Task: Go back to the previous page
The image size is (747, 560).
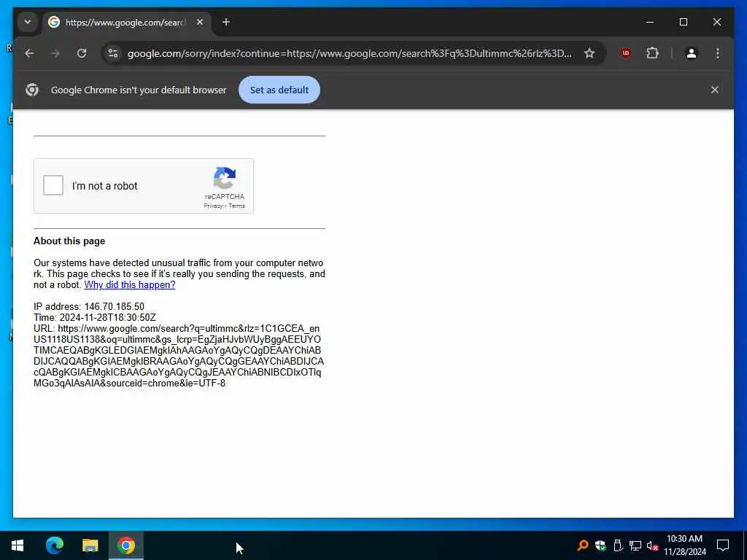Action: pyautogui.click(x=29, y=53)
